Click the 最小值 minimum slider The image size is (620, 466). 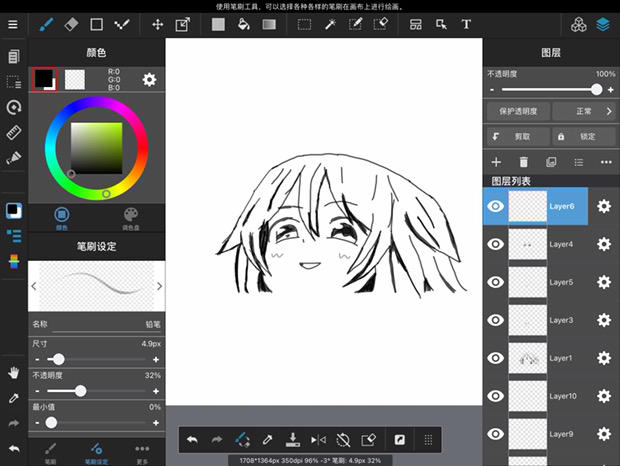coord(96,423)
